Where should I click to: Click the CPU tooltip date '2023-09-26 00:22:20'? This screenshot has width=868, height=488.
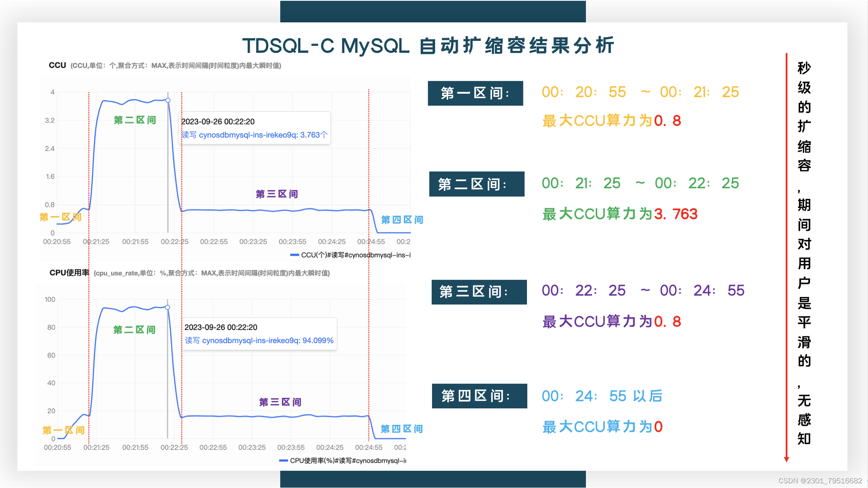coord(221,327)
